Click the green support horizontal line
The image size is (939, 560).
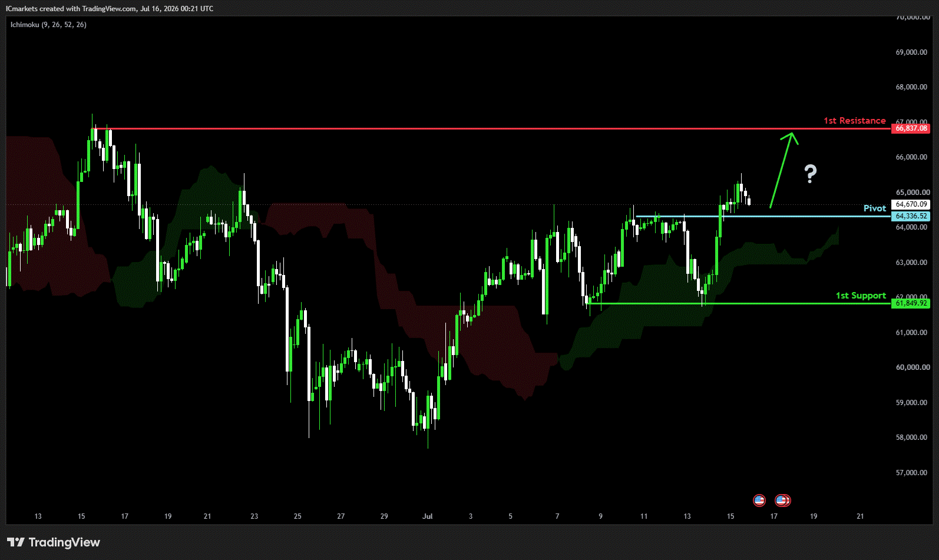click(739, 303)
